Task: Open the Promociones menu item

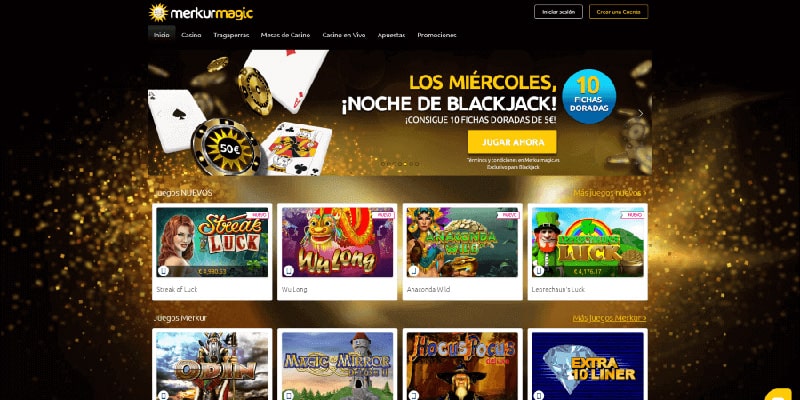Action: pos(437,35)
